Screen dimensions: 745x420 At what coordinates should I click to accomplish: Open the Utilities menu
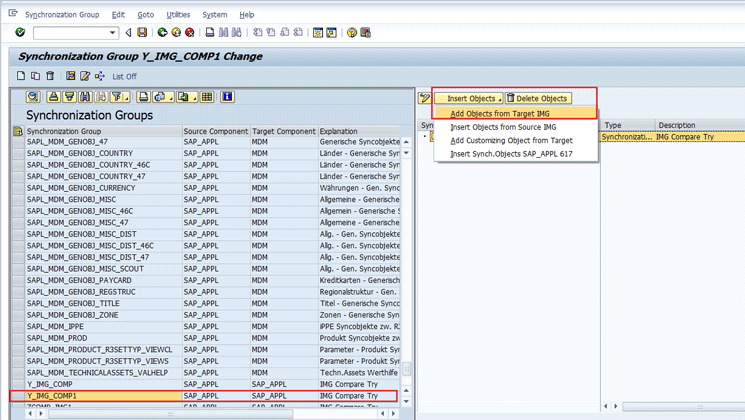[178, 15]
